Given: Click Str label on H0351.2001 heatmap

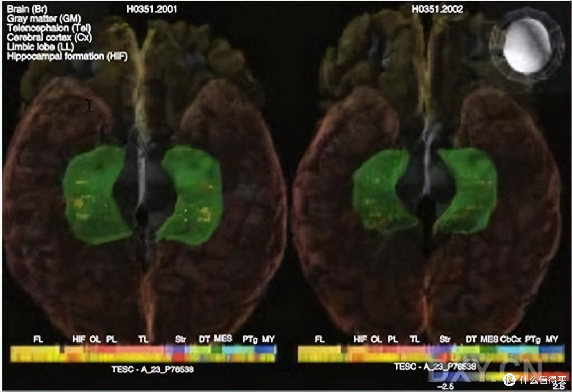Looking at the screenshot, I should click(x=181, y=340).
